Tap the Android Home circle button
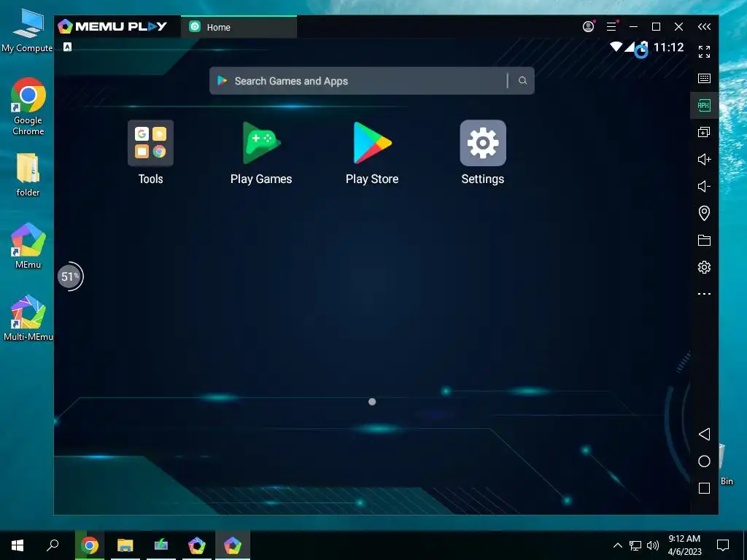This screenshot has width=747, height=560. pos(704,461)
